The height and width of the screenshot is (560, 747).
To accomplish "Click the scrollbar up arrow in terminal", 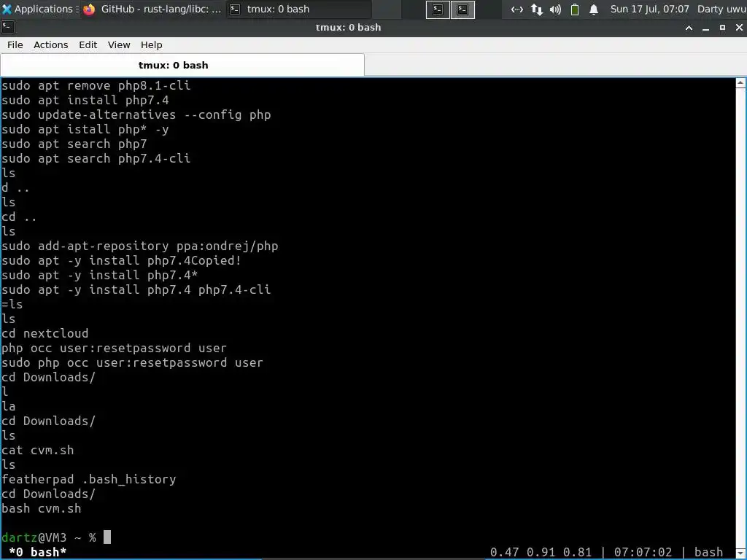I will point(741,82).
